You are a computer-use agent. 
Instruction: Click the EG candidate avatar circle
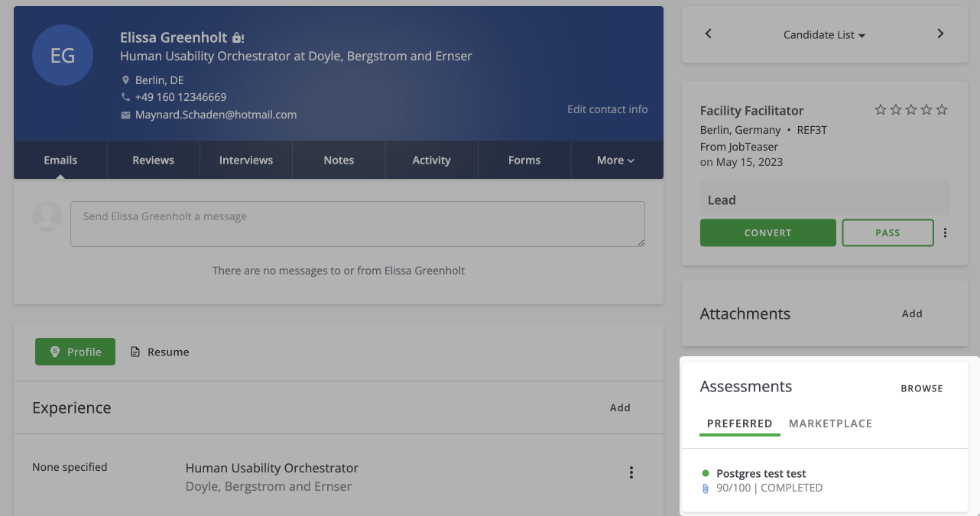click(63, 56)
